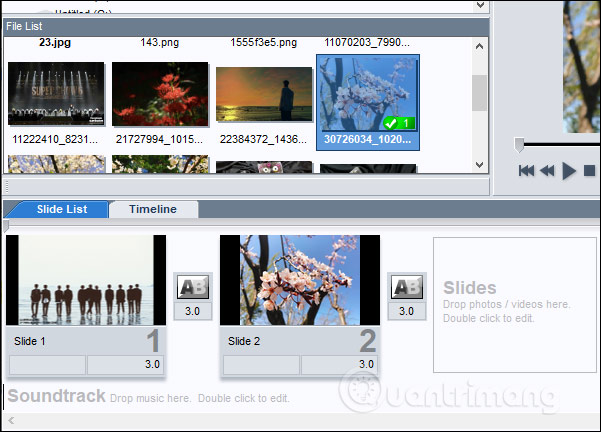601x432 pixels.
Task: Click the 11070203_7990 file name
Action: tap(367, 42)
